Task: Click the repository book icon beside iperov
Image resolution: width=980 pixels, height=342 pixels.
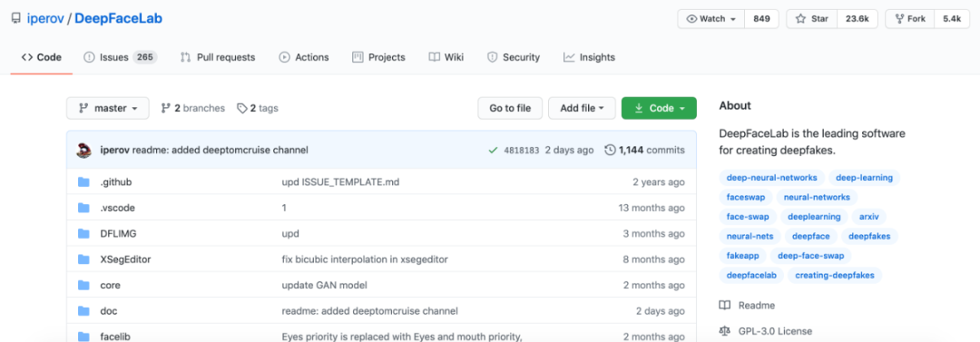Action: [16, 18]
